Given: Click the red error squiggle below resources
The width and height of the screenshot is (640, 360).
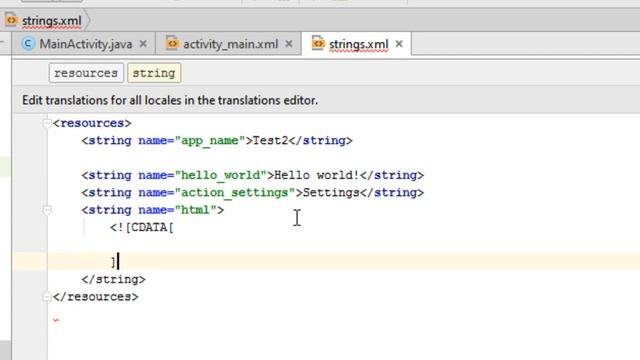Looking at the screenshot, I should pos(56,320).
